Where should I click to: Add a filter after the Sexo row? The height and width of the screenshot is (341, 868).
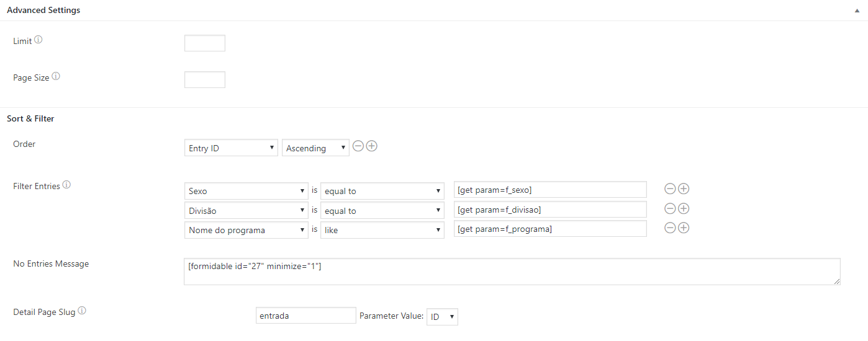[684, 189]
